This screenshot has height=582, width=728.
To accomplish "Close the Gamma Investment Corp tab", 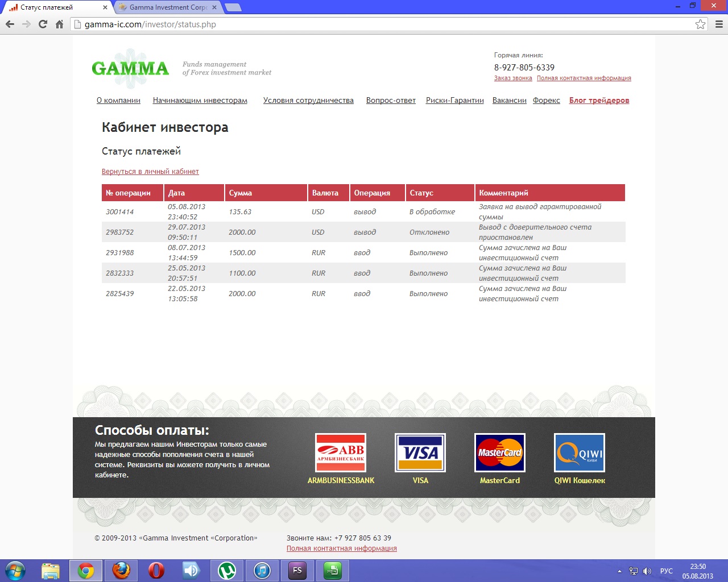I will (214, 7).
